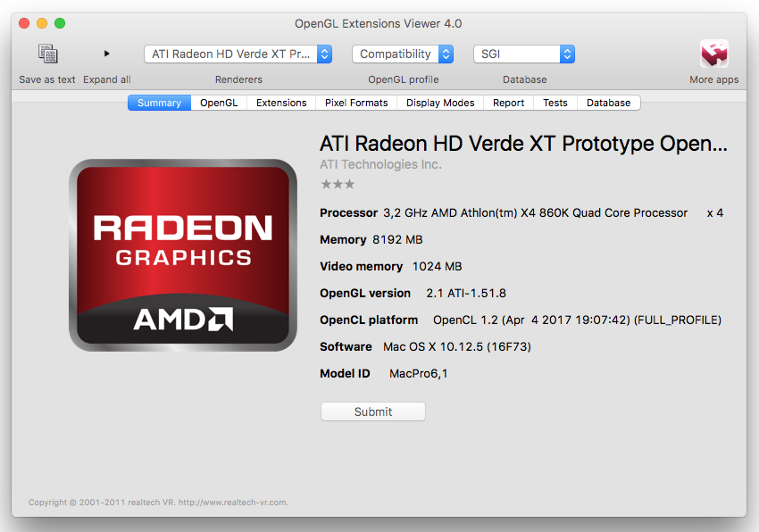The height and width of the screenshot is (532, 759).
Task: Switch to the Extensions tab
Action: (281, 103)
